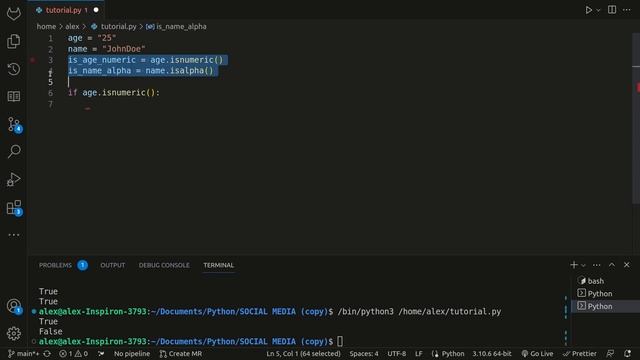Select the tutorial.py editor tab
The height and width of the screenshot is (360, 640).
pos(67,10)
